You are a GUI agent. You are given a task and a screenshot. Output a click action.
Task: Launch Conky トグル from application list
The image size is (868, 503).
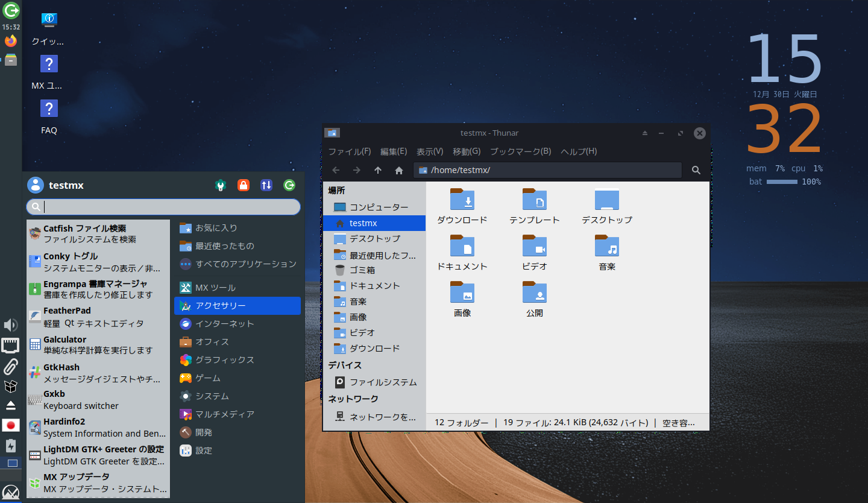pyautogui.click(x=96, y=262)
